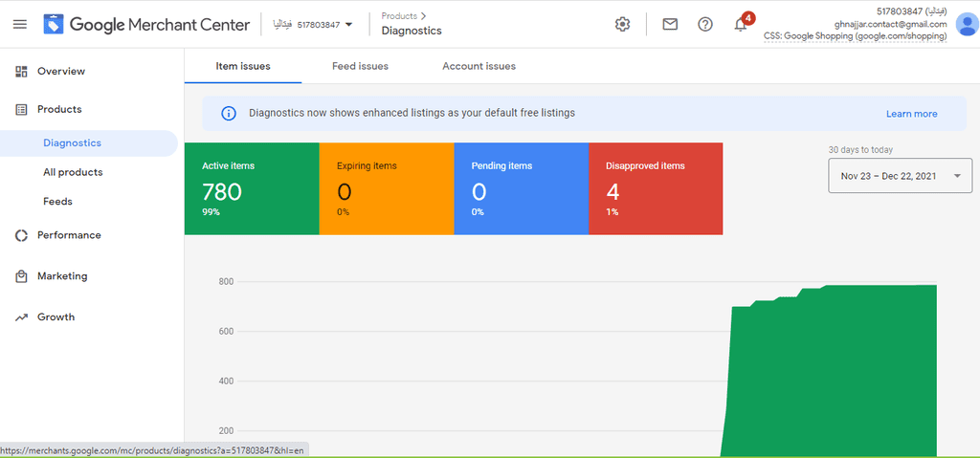Click the 400 axis label on chart

pos(226,382)
